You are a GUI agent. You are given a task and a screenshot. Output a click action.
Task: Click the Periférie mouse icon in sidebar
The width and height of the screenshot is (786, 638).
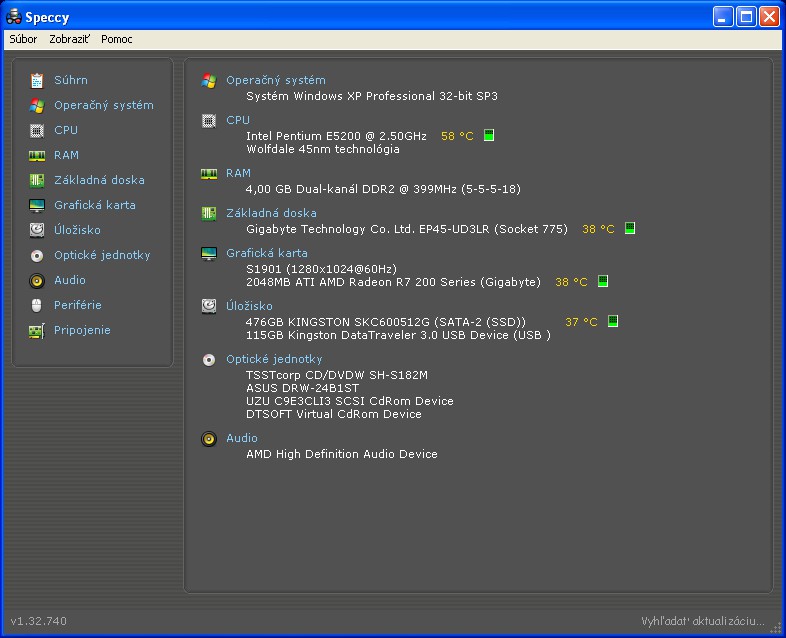(x=37, y=305)
